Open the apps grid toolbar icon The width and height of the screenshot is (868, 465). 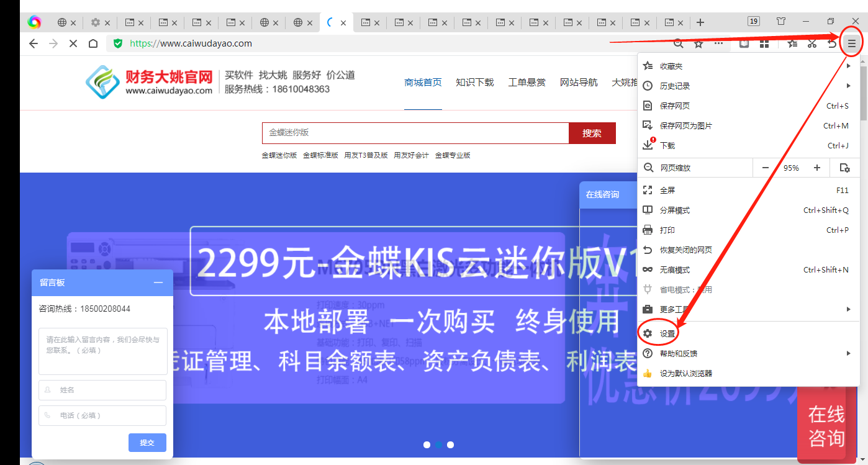pyautogui.click(x=764, y=43)
